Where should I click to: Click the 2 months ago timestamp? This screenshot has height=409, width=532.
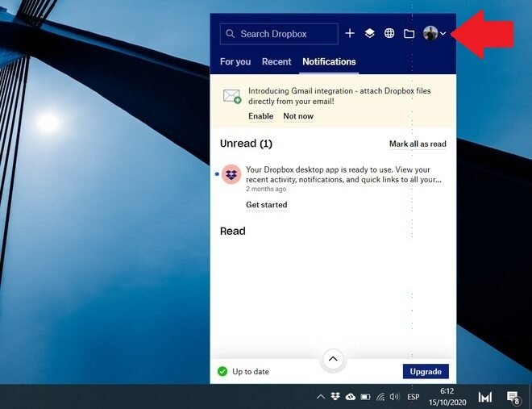point(266,189)
